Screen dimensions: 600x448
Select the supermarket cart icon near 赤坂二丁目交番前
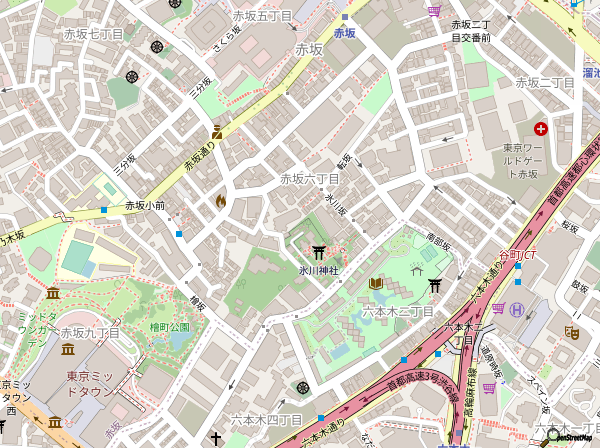pyautogui.click(x=434, y=11)
